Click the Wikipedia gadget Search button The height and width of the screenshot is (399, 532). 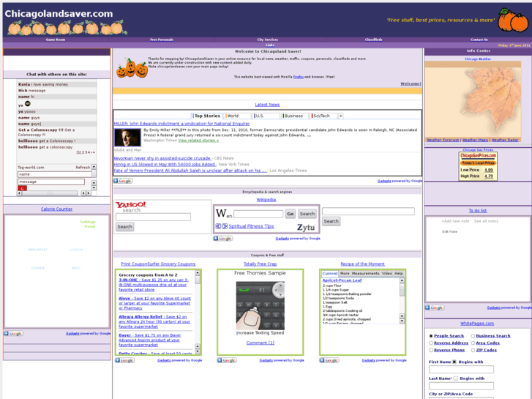click(x=307, y=214)
